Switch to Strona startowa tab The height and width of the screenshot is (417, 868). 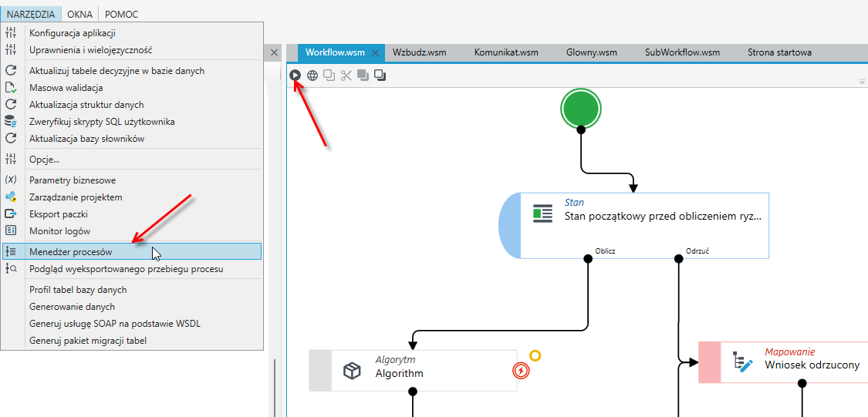779,52
